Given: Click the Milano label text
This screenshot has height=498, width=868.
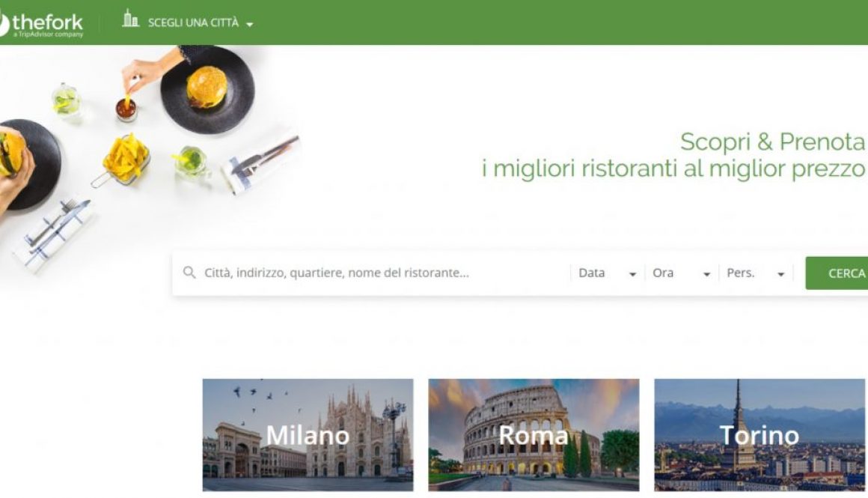Looking at the screenshot, I should click(308, 435).
